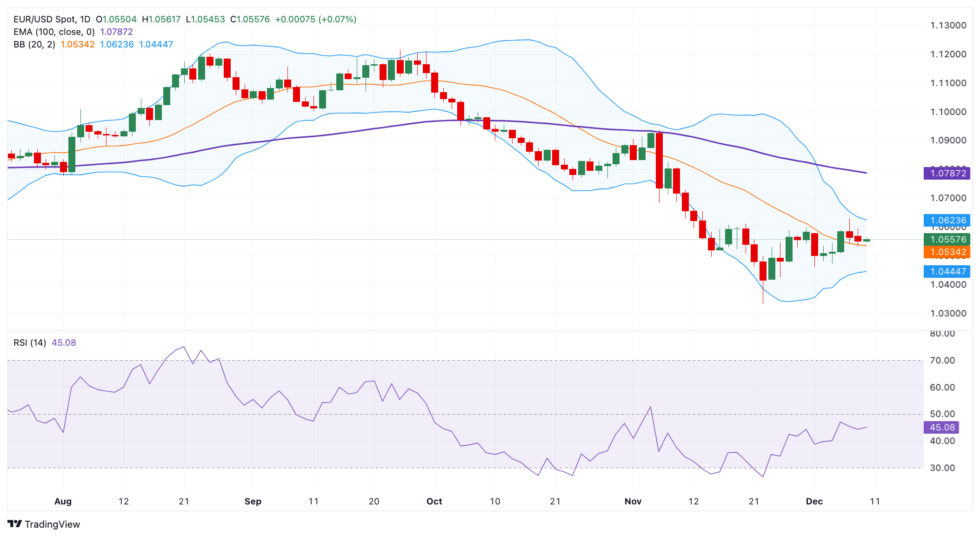This screenshot has width=980, height=537.
Task: Select the RSI value badge 45.08
Action: tap(941, 427)
